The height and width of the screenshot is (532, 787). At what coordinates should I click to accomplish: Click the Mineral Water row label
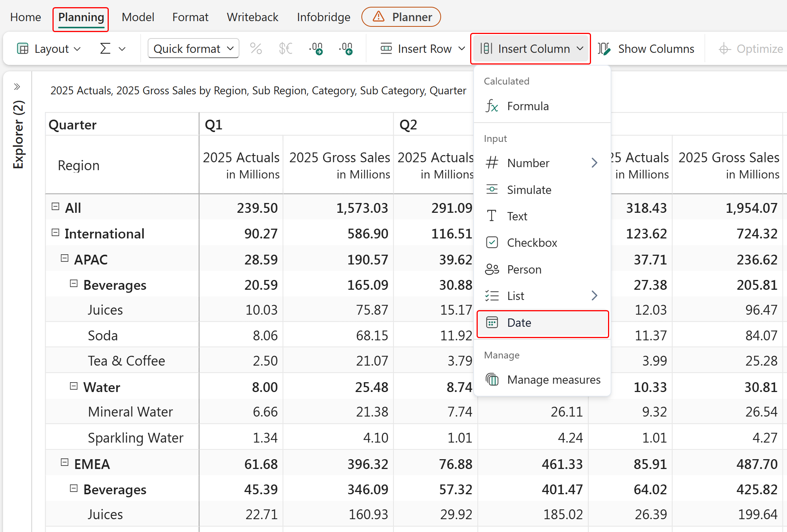pos(130,412)
